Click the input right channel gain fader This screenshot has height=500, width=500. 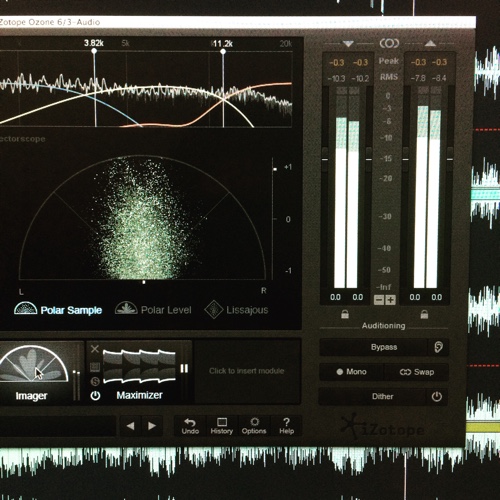369,159
